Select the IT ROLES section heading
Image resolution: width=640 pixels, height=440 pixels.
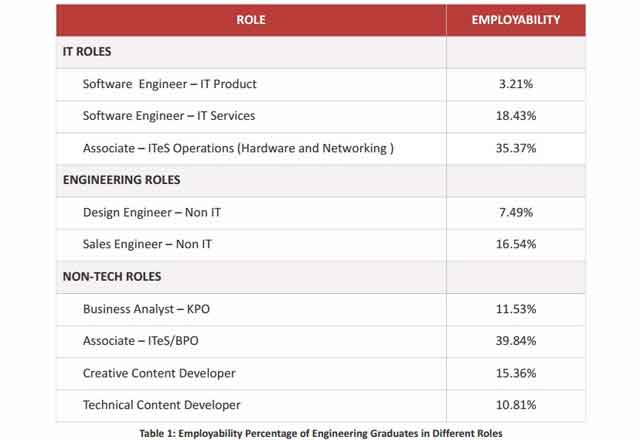87,51
